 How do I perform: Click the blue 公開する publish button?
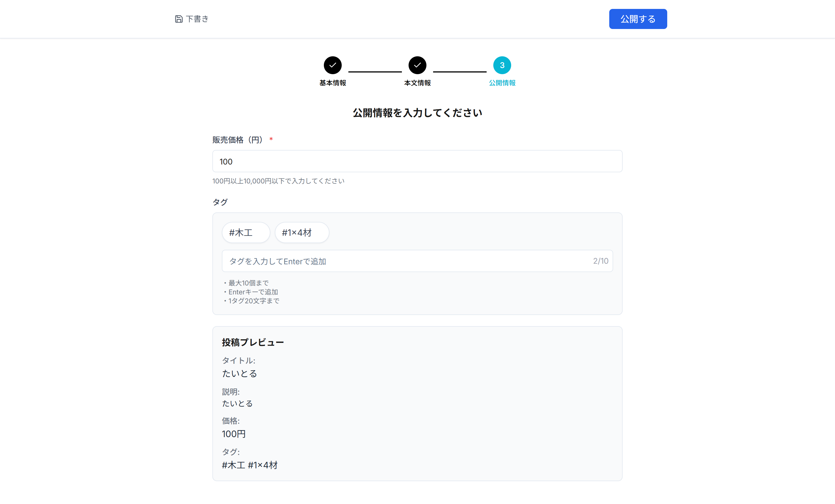(638, 19)
